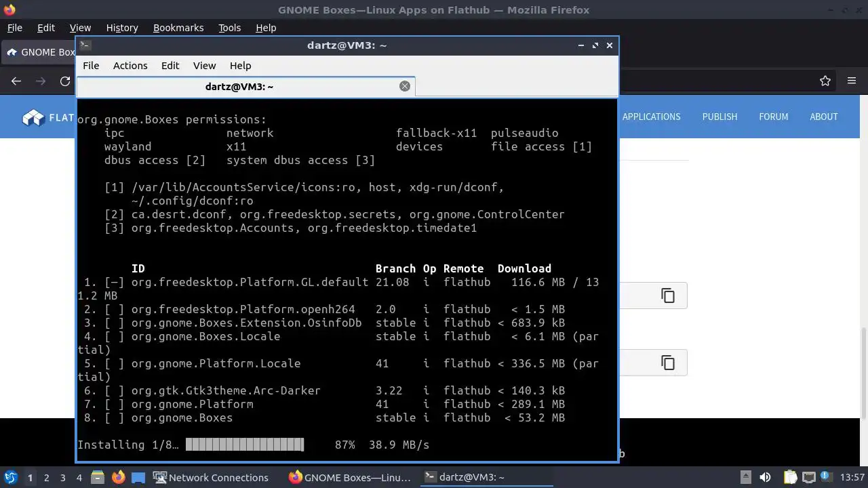Show desktop using the blue taskbar icon
The width and height of the screenshot is (868, 488).
point(138,477)
